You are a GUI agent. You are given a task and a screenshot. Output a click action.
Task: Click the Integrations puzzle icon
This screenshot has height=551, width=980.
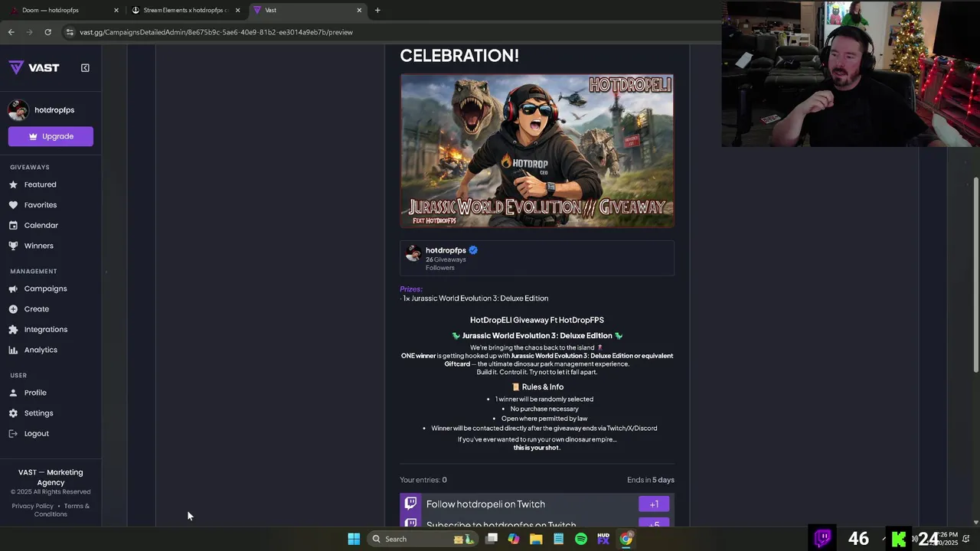tap(13, 330)
